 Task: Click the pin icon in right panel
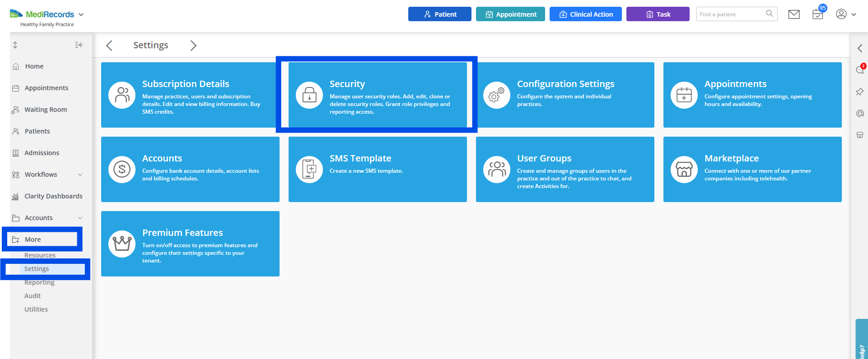860,92
